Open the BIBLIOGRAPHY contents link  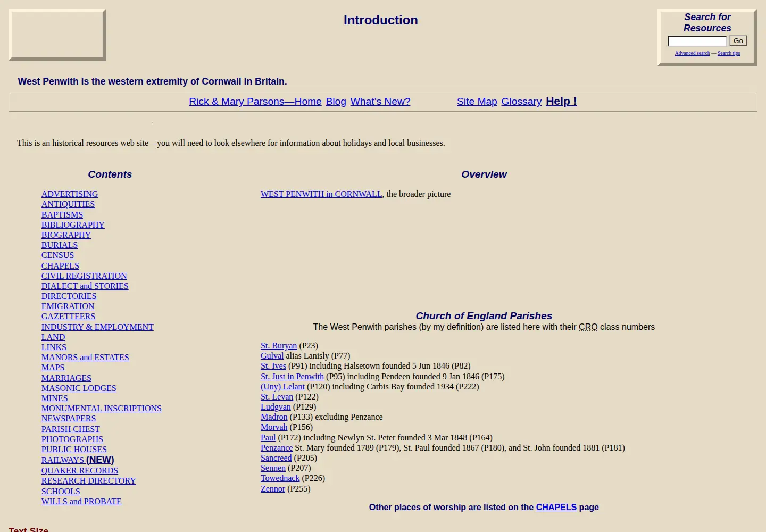click(x=73, y=225)
